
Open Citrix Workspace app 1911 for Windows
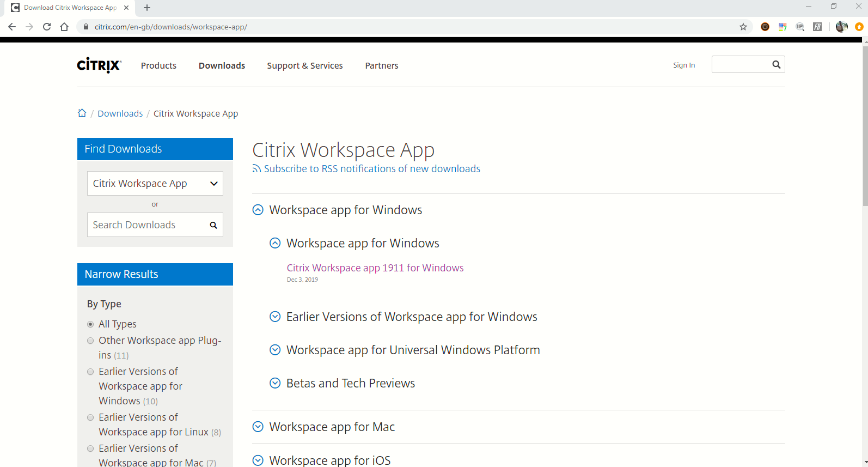[x=375, y=268]
